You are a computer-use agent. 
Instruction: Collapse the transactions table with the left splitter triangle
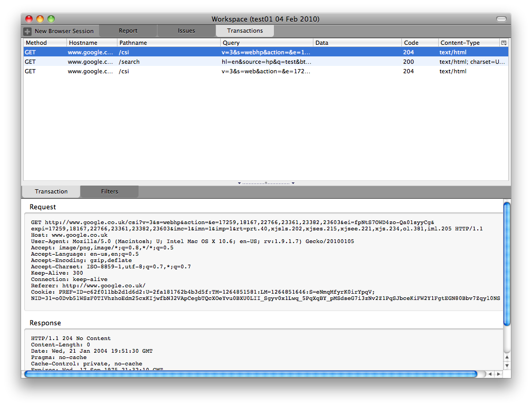point(240,182)
